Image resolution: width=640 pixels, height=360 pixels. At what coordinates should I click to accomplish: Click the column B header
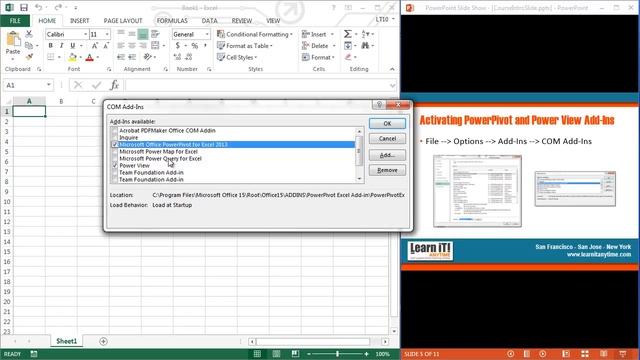tap(61, 101)
